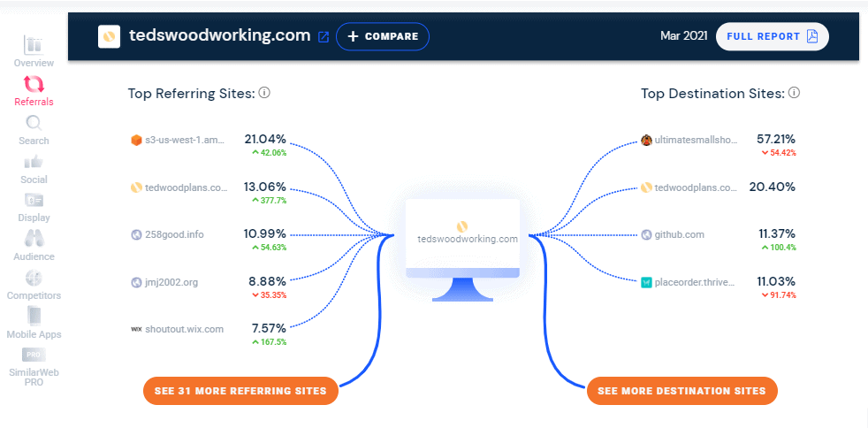This screenshot has width=868, height=428.
Task: Click the 57.21% destination share value
Action: point(776,140)
